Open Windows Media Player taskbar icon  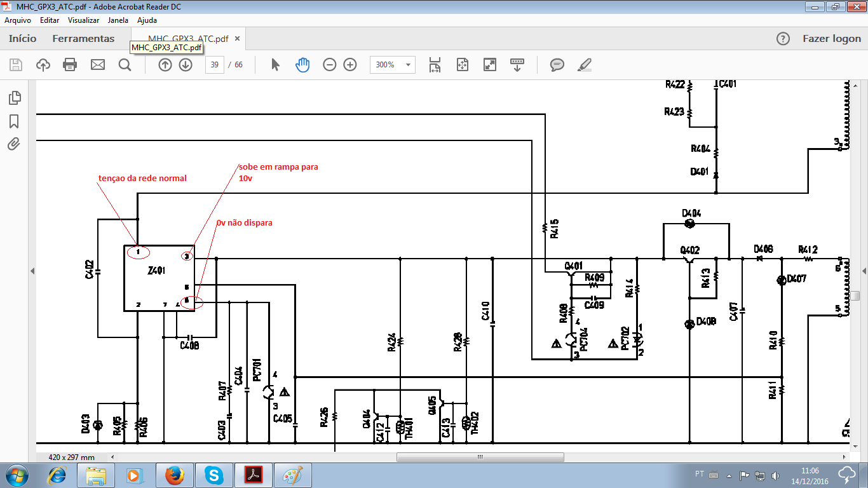coord(134,475)
